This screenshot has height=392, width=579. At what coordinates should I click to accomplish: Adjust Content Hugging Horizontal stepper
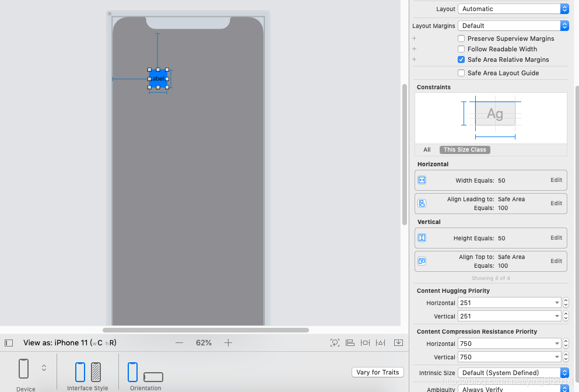(x=566, y=303)
